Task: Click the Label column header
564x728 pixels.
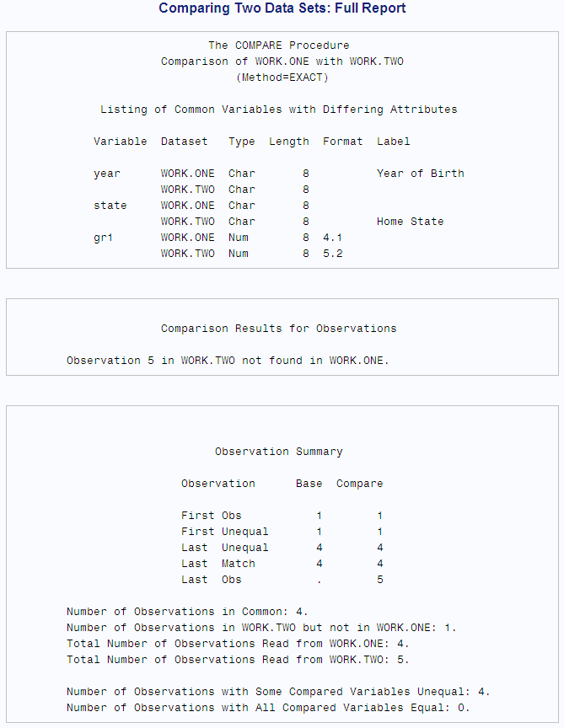Action: (393, 142)
